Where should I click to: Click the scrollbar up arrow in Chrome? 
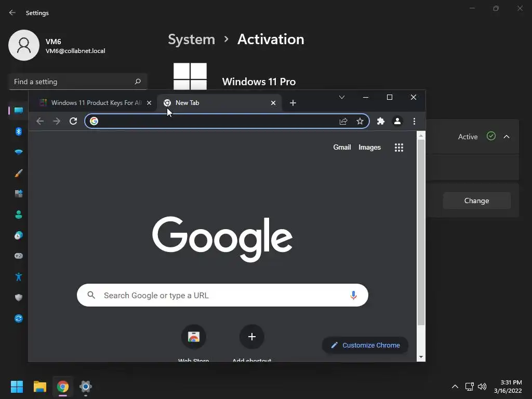click(x=421, y=136)
